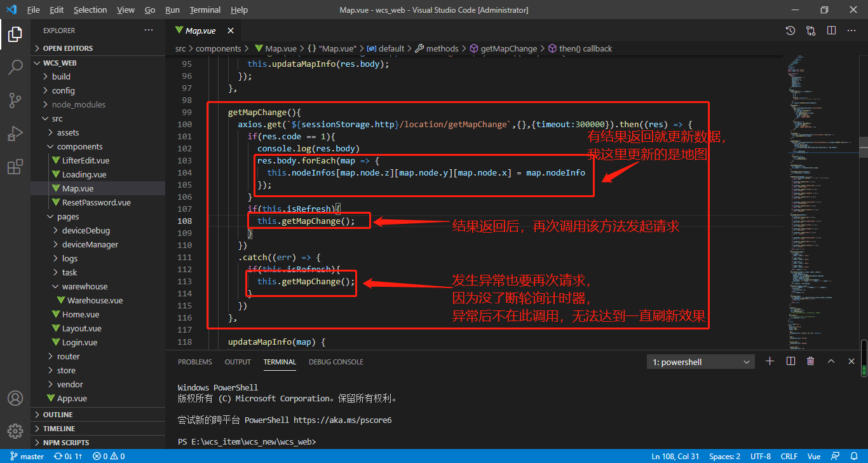The height and width of the screenshot is (463, 868).
Task: Click components in the breadcrumb path
Action: [219, 48]
